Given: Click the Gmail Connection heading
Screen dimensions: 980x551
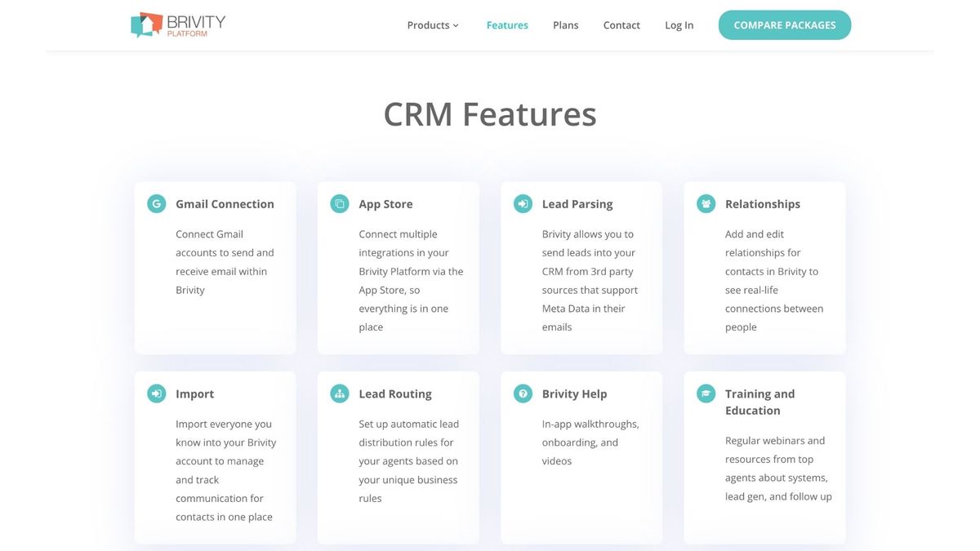Looking at the screenshot, I should pyautogui.click(x=225, y=203).
